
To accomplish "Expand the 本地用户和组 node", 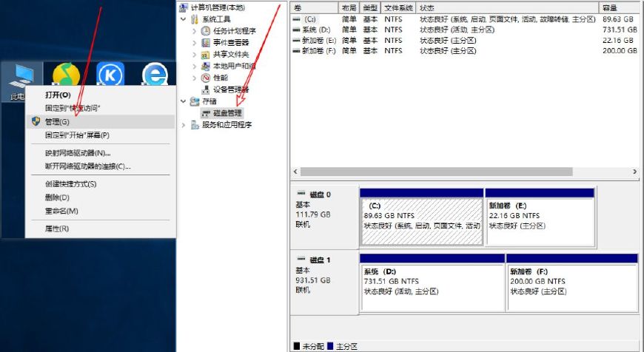I will pyautogui.click(x=194, y=66).
